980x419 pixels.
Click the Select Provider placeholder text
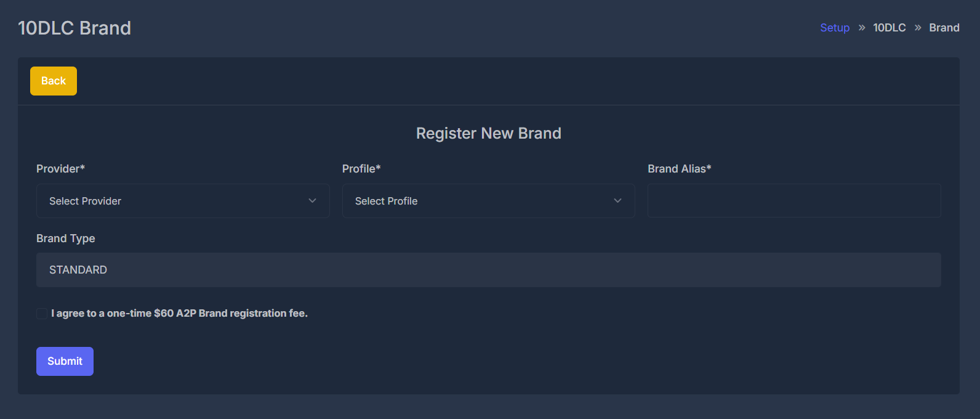click(x=85, y=200)
